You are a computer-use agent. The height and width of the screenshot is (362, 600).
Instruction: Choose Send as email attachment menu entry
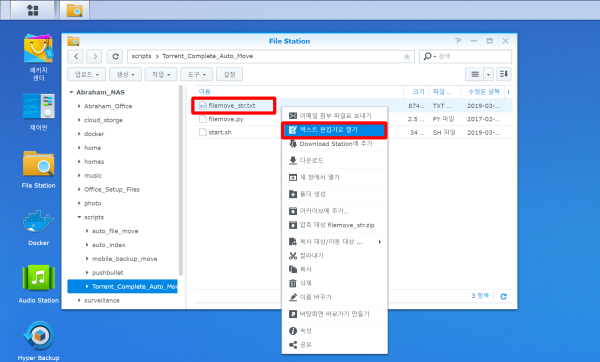[x=335, y=116]
